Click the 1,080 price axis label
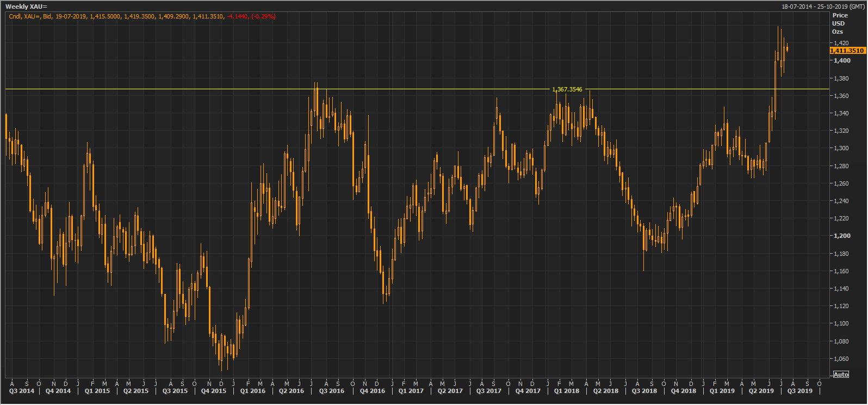Viewport: 868px width, 405px height. coord(841,341)
